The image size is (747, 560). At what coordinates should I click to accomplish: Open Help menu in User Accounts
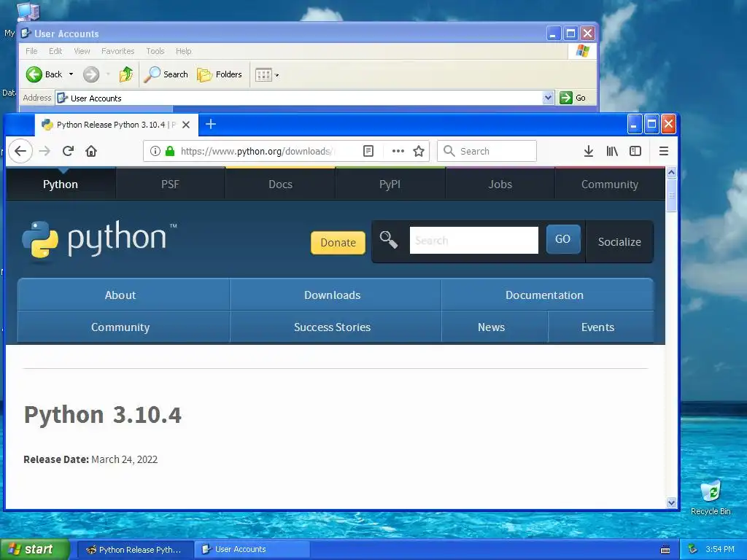click(x=183, y=51)
